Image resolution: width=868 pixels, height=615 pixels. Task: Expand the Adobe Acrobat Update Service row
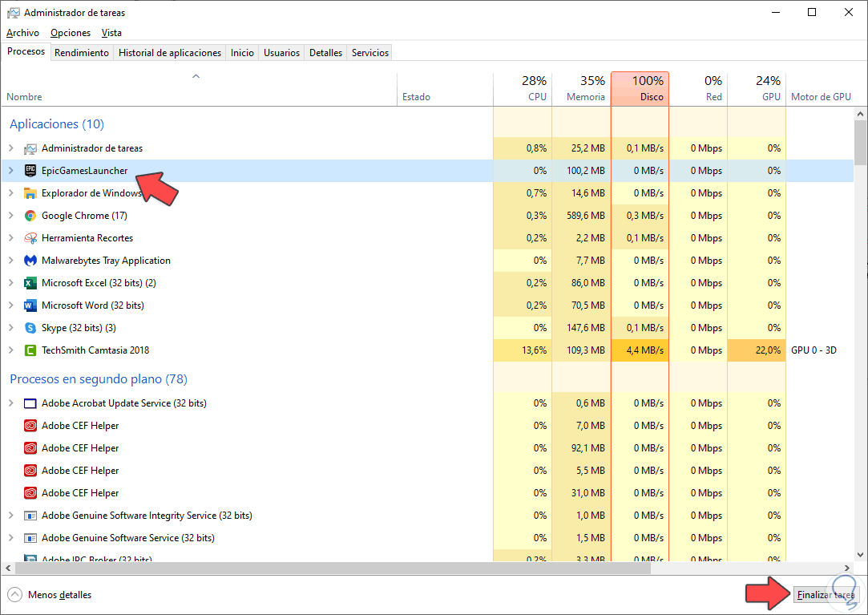11,403
